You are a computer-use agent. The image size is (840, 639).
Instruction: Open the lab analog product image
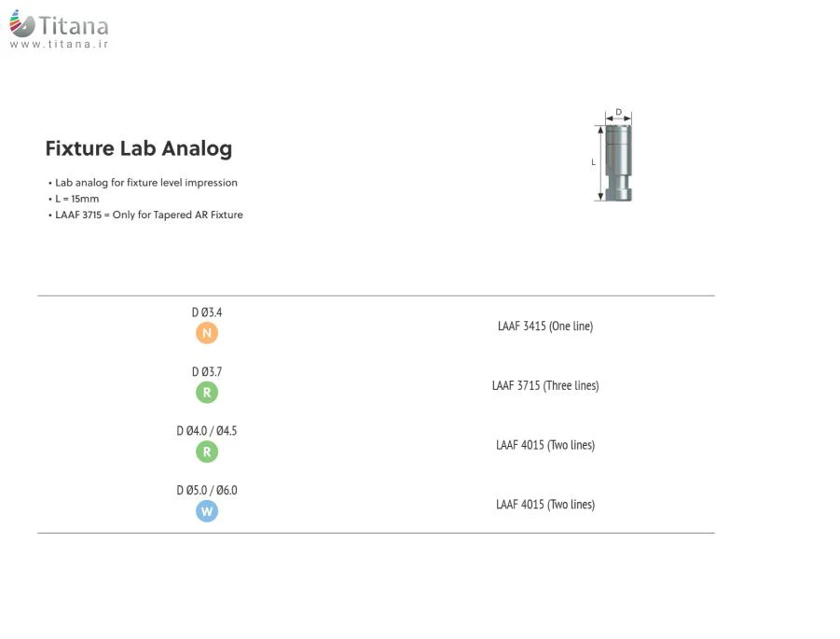[x=618, y=162]
